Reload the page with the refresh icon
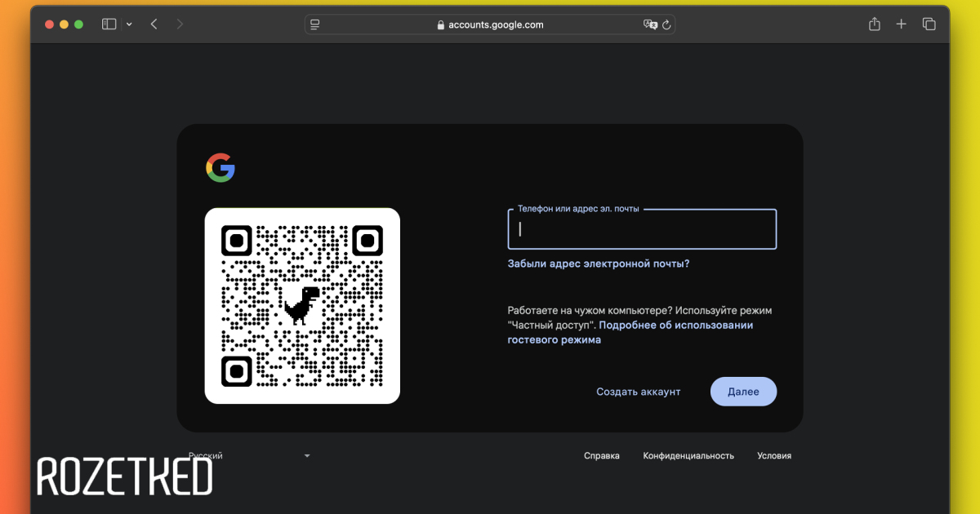 [x=666, y=24]
